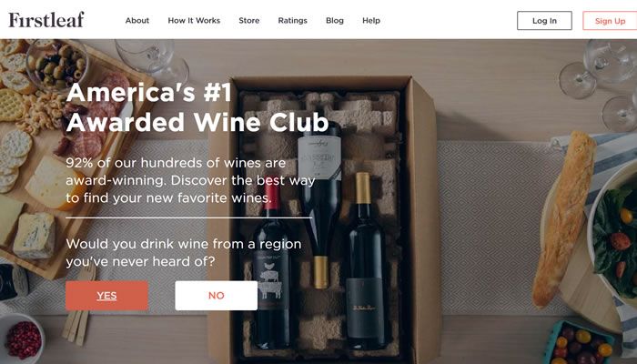Answer YES to the wine question
The height and width of the screenshot is (364, 637).
pyautogui.click(x=106, y=296)
